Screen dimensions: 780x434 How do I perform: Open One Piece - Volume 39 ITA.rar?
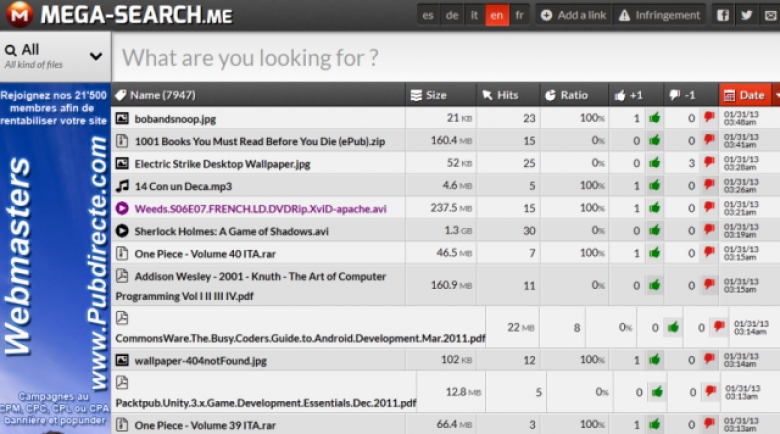[205, 426]
